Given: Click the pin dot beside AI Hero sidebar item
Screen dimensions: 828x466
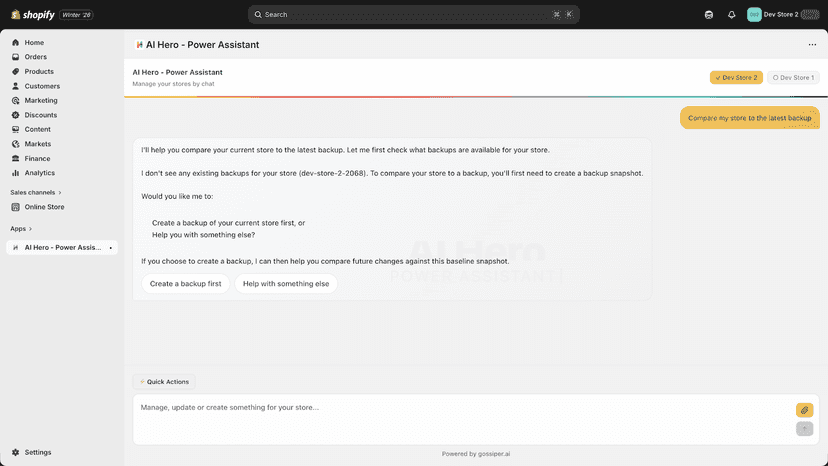Looking at the screenshot, I should pos(110,248).
